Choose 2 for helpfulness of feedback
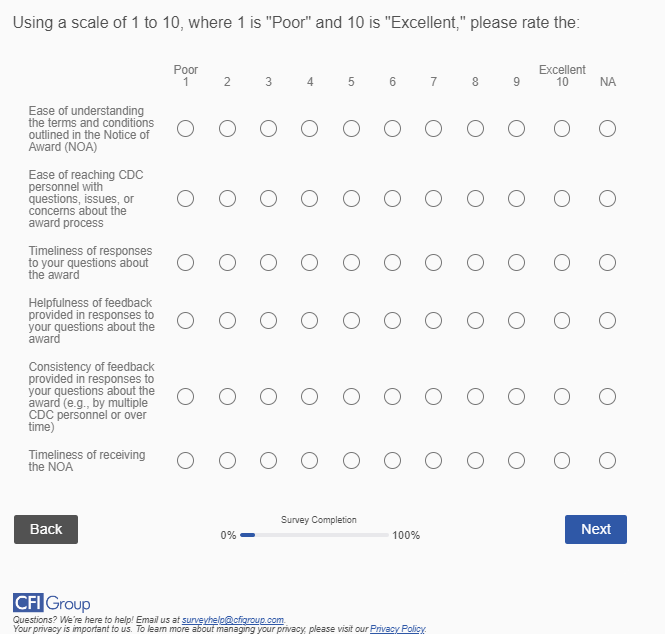Viewport: 665px width, 634px height. point(227,321)
